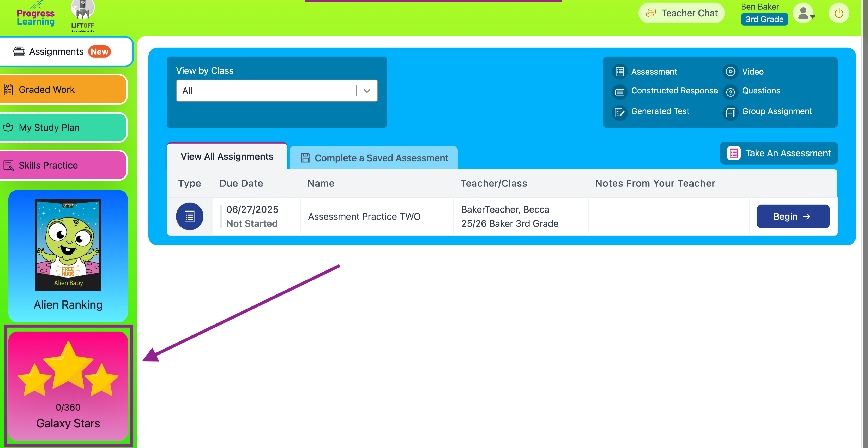Click the 06/27/2025 due date
Image resolution: width=868 pixels, height=448 pixels.
[252, 209]
